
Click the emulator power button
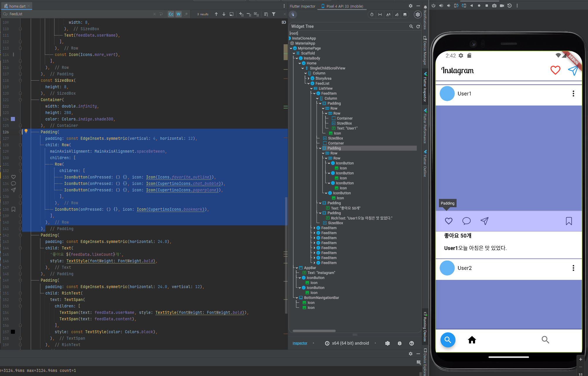click(x=433, y=6)
